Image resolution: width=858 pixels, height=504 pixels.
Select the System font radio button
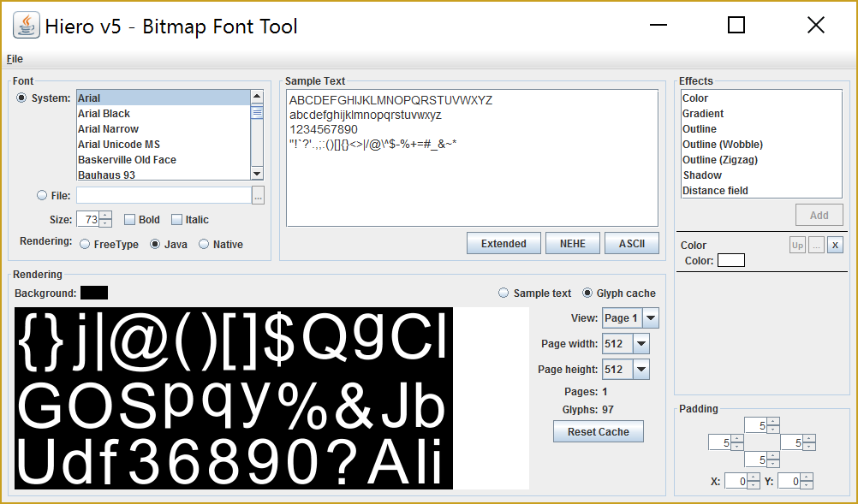tap(21, 98)
